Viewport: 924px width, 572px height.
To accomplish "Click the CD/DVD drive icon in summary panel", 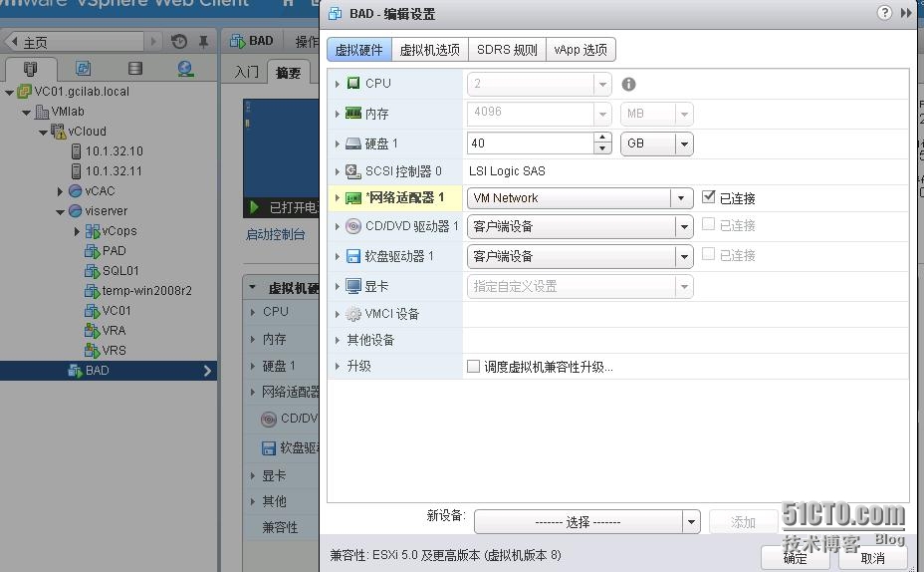I will click(269, 419).
